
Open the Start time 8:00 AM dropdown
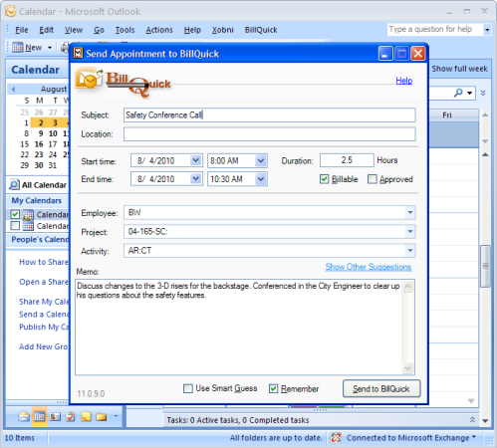pos(261,161)
